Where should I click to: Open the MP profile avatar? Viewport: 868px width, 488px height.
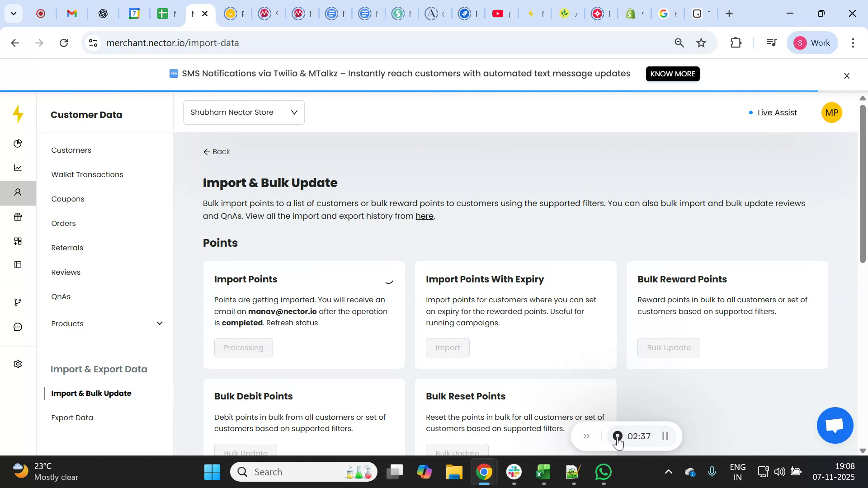(x=831, y=112)
